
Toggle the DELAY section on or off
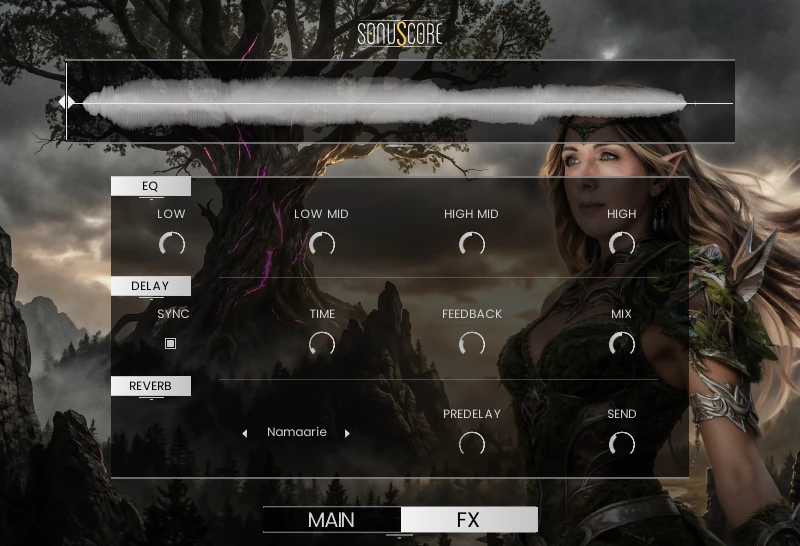[150, 286]
